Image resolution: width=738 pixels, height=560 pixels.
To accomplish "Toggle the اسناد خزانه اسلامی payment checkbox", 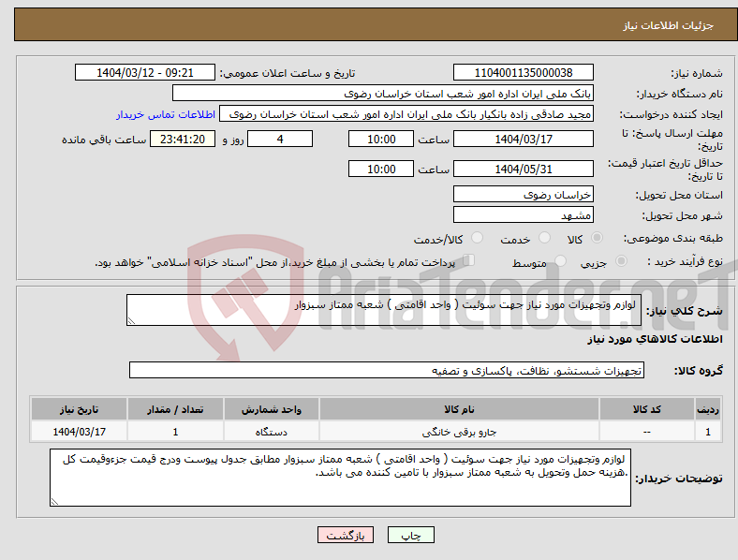I will coord(469,259).
